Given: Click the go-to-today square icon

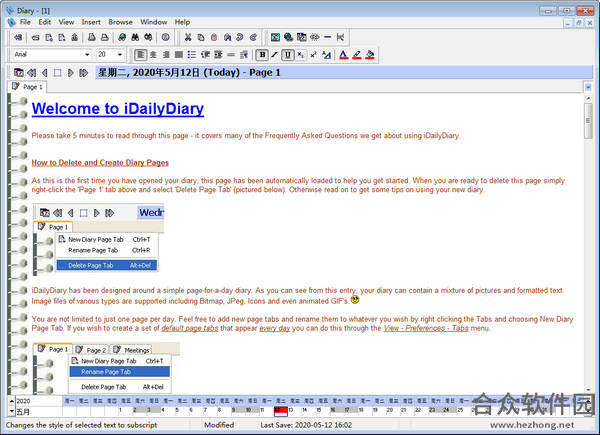Looking at the screenshot, I should [x=57, y=72].
